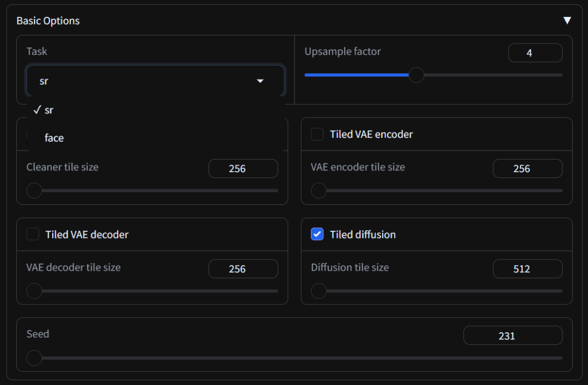Viewport: 588px width, 385px height.
Task: Open the Task dropdown arrow
Action: pos(260,81)
